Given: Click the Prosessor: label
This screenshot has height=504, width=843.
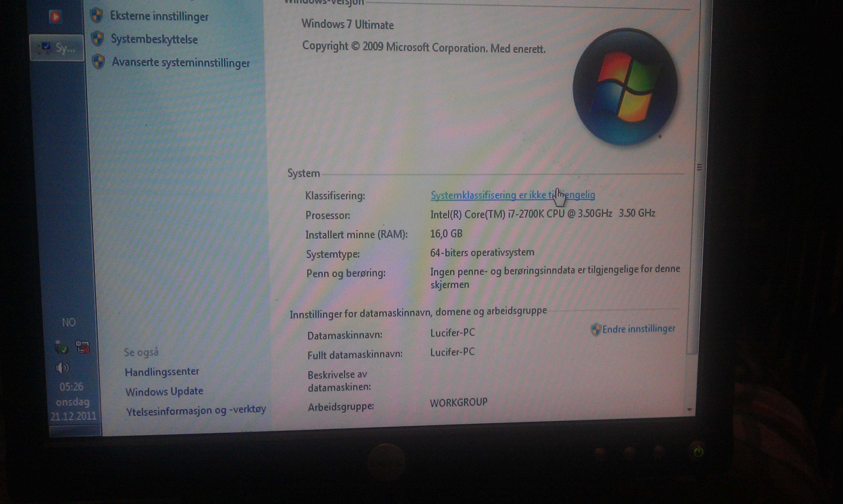Looking at the screenshot, I should (x=327, y=215).
